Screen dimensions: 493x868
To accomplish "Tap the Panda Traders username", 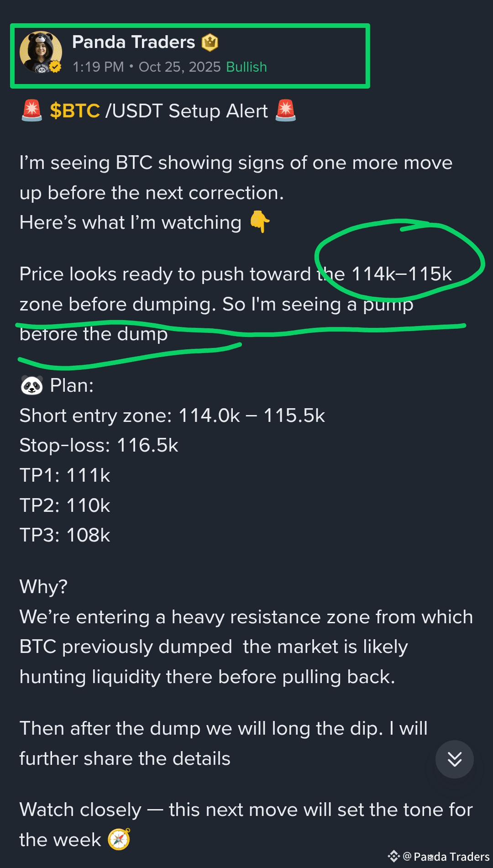I will 133,42.
